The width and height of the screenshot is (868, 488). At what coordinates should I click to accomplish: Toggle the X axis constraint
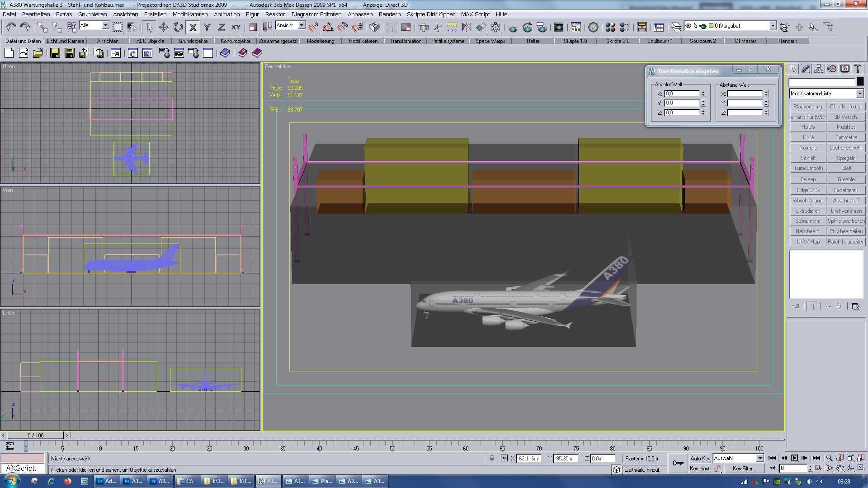(193, 27)
